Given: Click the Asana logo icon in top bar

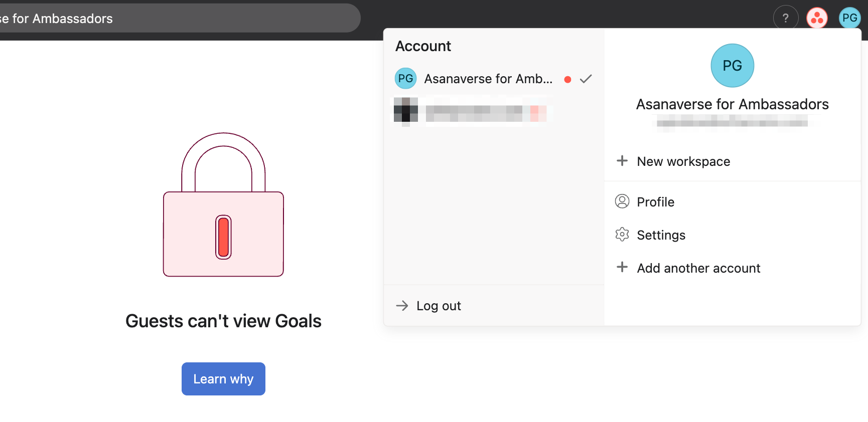Looking at the screenshot, I should 817,18.
